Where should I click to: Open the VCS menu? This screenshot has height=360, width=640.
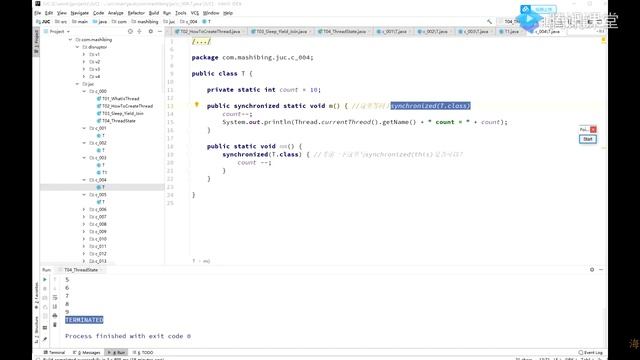pos(195,13)
